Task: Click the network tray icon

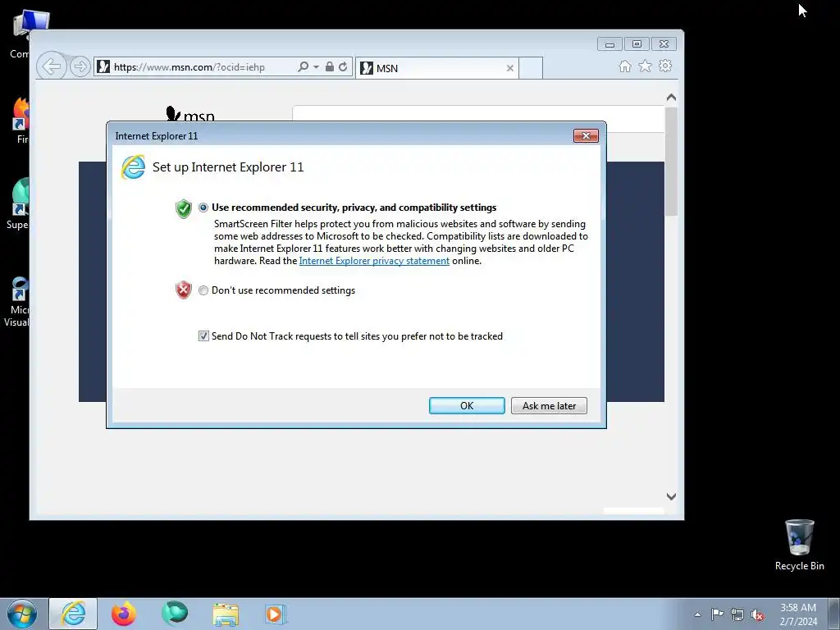Action: pos(737,614)
